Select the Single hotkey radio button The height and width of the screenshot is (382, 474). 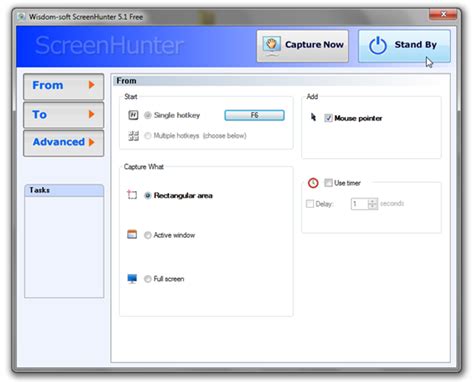tap(148, 115)
